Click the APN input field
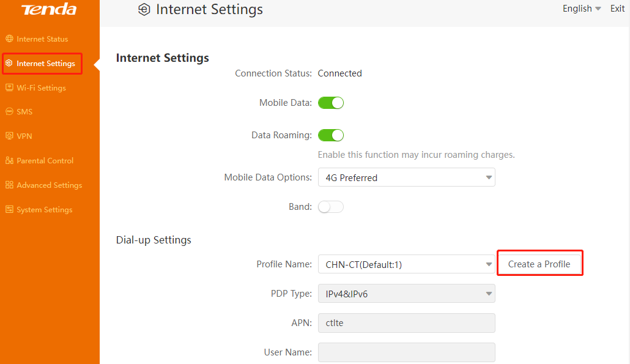 click(x=406, y=323)
